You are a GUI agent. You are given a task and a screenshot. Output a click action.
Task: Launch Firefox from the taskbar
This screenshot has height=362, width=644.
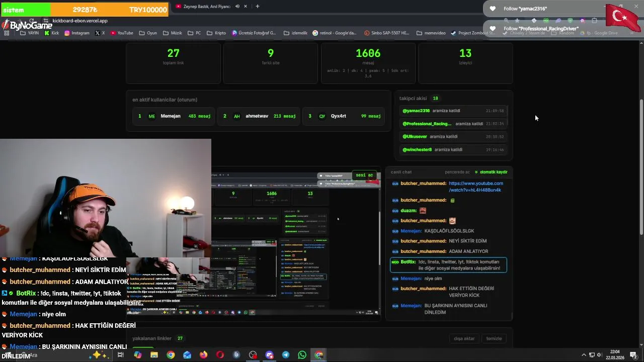pyautogui.click(x=203, y=355)
